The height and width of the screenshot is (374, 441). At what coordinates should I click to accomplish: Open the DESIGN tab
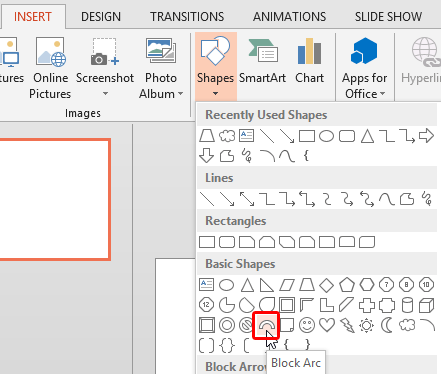point(101,17)
